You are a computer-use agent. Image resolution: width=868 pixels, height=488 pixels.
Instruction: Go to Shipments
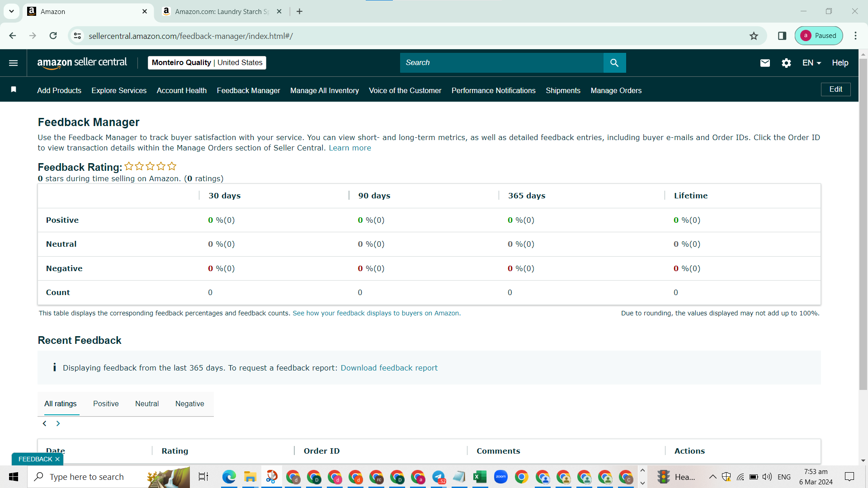(x=563, y=90)
